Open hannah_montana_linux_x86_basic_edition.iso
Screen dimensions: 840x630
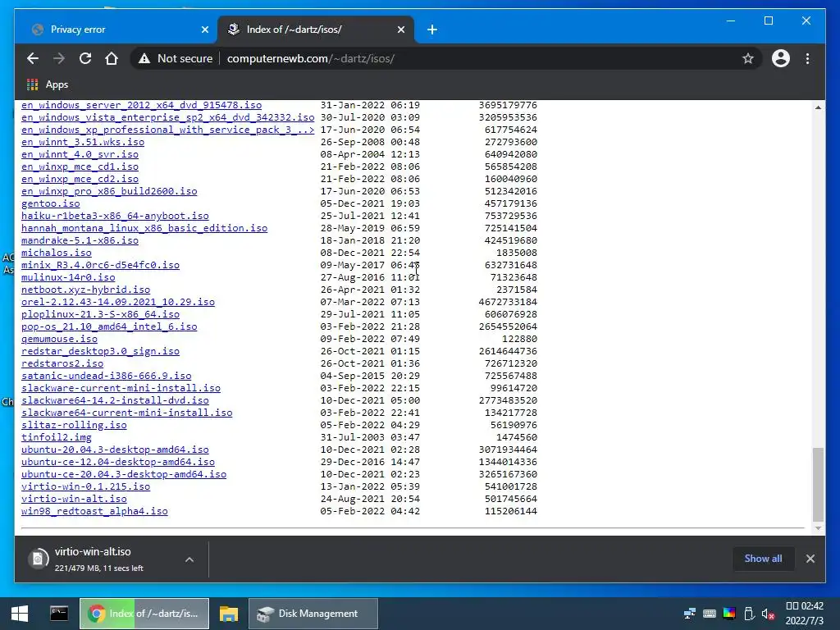tap(144, 228)
